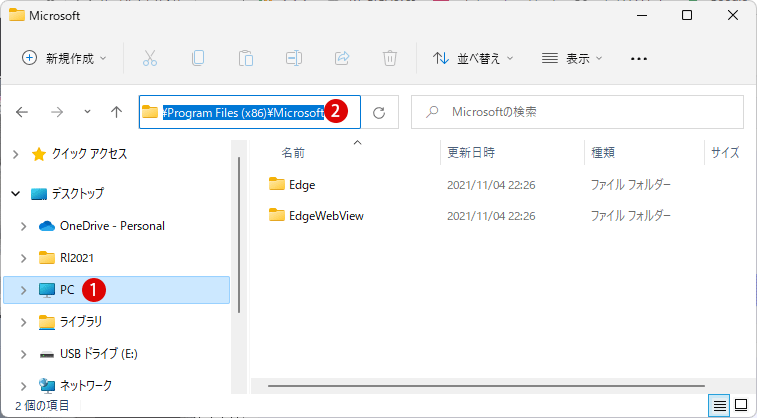Image resolution: width=757 pixels, height=418 pixels.
Task: Go back with the left arrow
Action: pyautogui.click(x=22, y=112)
